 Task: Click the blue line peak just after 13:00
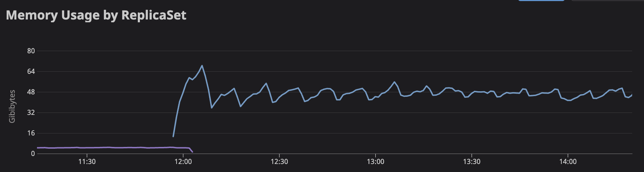(394, 82)
